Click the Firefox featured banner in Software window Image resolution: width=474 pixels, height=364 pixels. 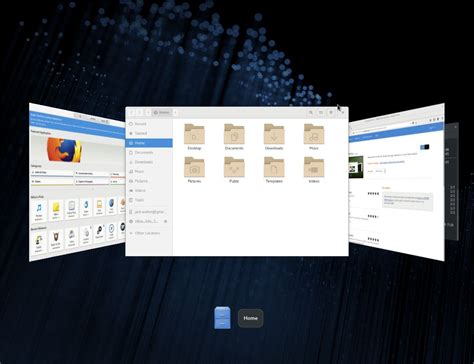[65, 150]
